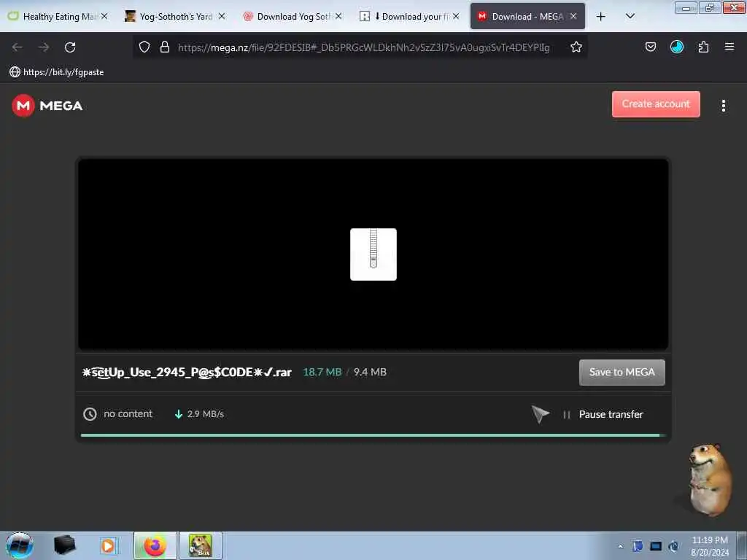The height and width of the screenshot is (560, 747).
Task: Click the MEGA logo
Action: point(47,105)
